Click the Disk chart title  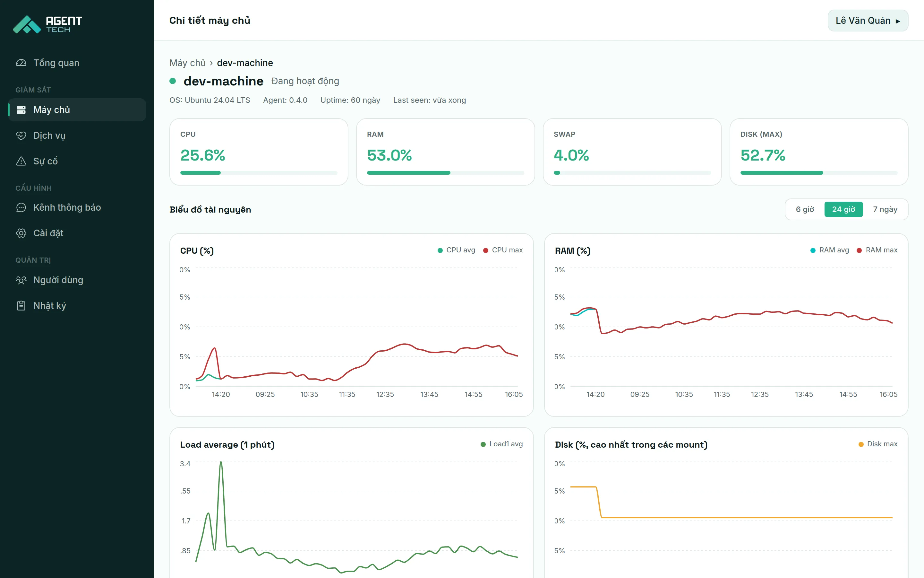click(x=631, y=445)
